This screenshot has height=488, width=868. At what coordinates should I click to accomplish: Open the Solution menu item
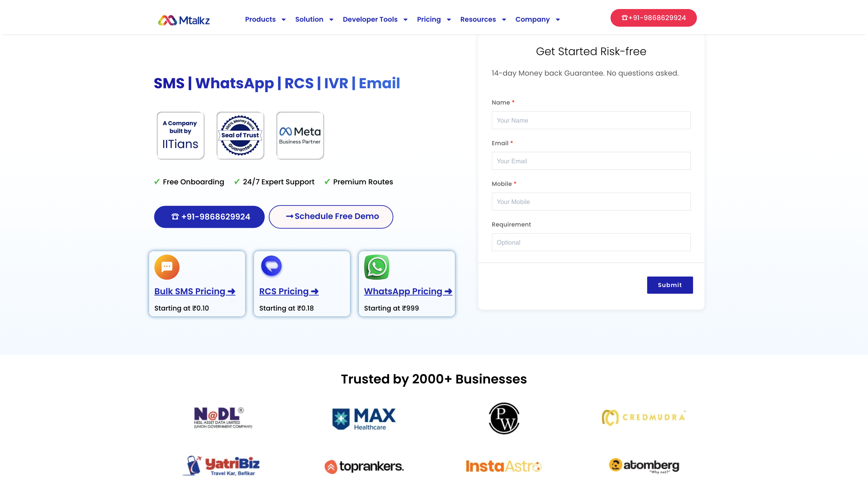click(309, 20)
